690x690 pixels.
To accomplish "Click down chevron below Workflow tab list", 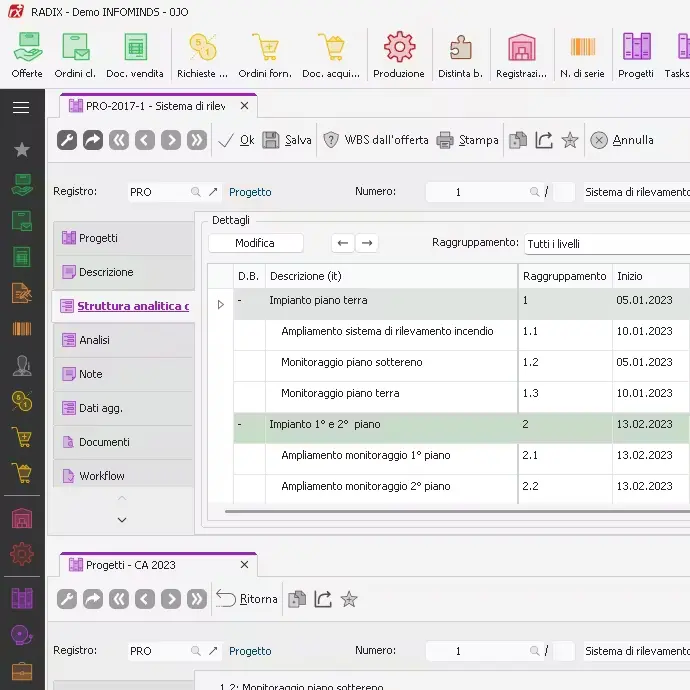I will coord(122,520).
